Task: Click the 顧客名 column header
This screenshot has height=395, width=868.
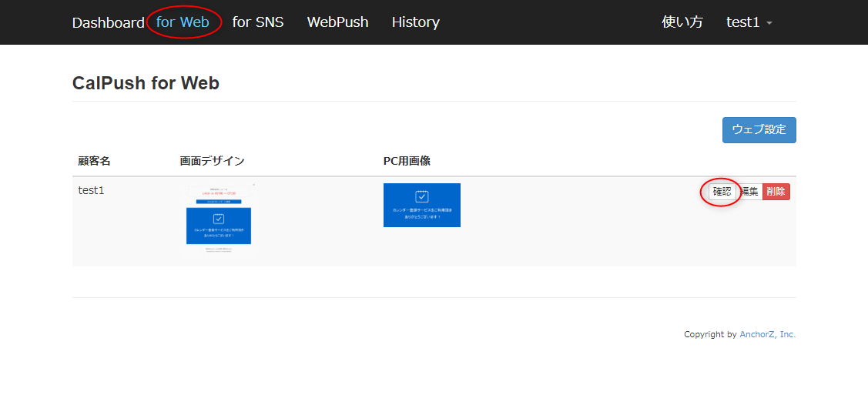Action: 94,161
